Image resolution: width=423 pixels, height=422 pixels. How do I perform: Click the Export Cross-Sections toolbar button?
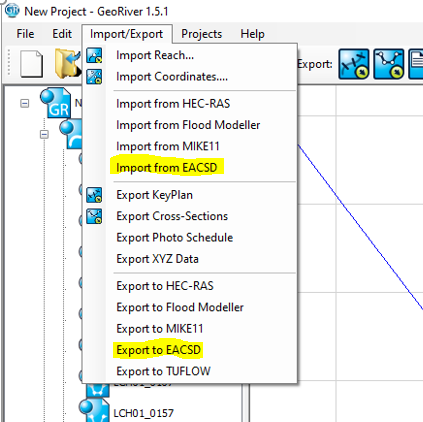click(389, 64)
